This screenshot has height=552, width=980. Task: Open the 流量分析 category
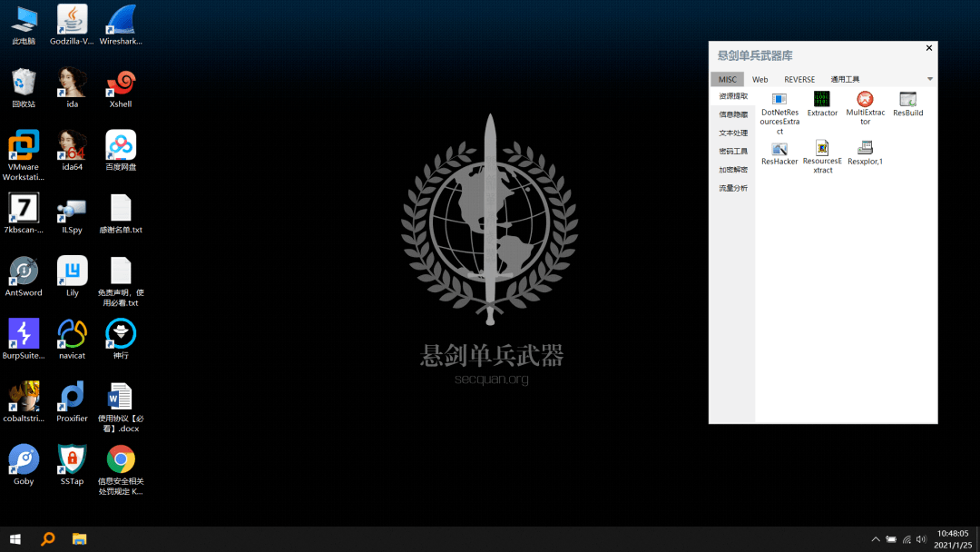coord(732,188)
